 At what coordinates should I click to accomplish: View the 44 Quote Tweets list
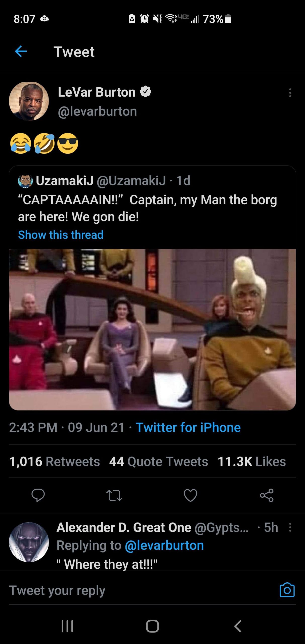[x=159, y=462]
